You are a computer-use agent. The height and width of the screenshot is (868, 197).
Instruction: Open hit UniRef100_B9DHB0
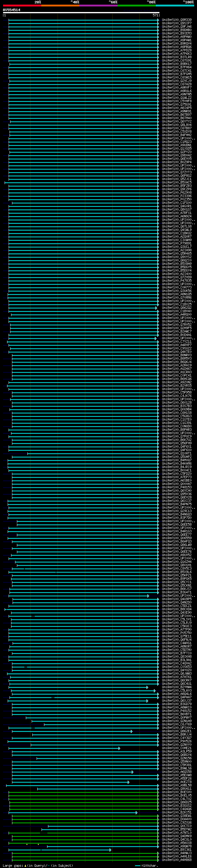pos(177,30)
